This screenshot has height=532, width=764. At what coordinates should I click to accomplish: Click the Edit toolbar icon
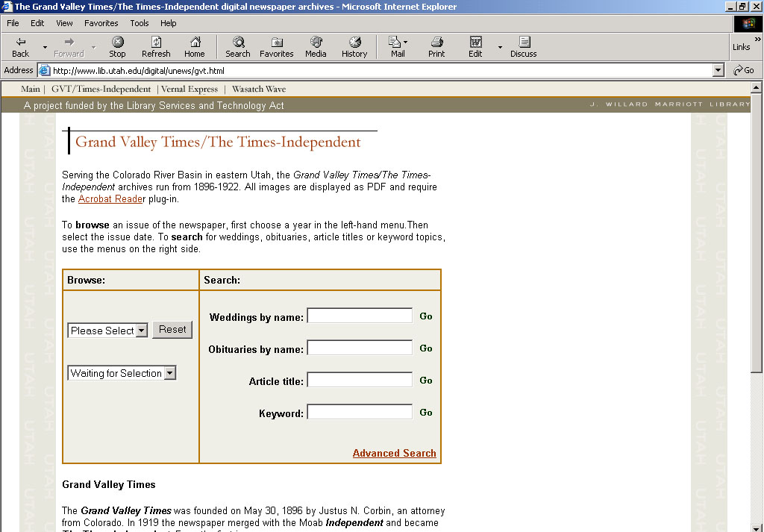click(x=475, y=47)
